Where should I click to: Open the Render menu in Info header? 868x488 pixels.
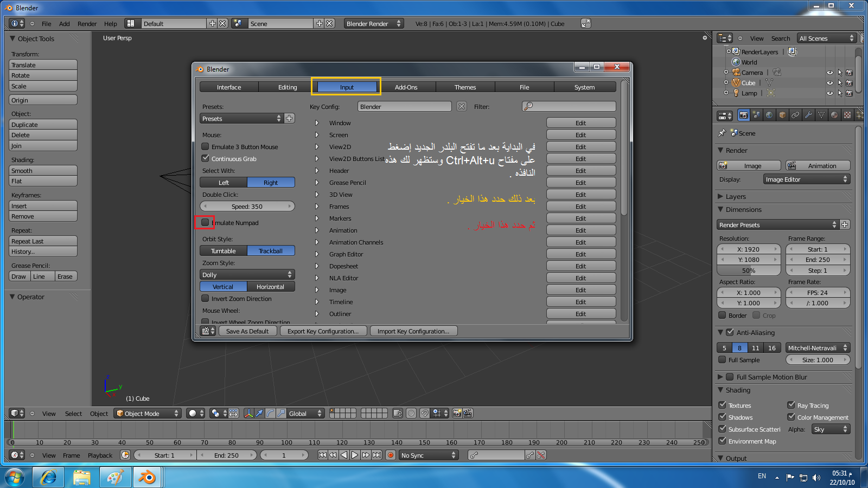[87, 23]
